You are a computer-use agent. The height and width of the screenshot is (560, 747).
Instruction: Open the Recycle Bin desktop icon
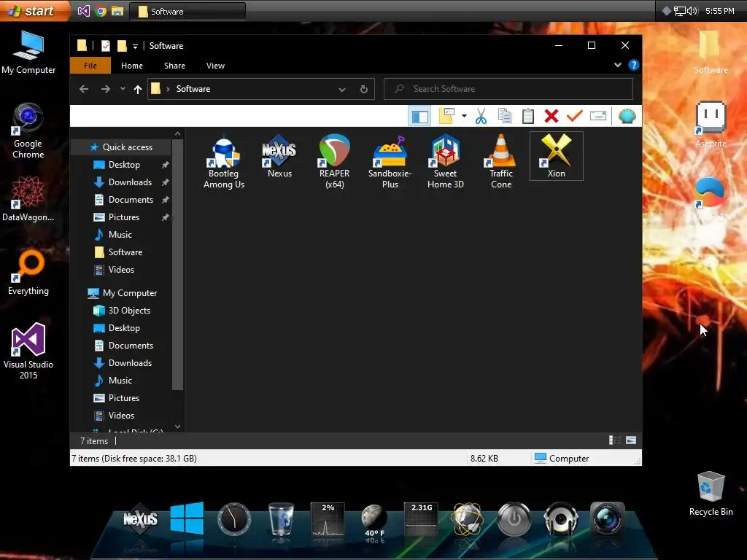click(711, 494)
